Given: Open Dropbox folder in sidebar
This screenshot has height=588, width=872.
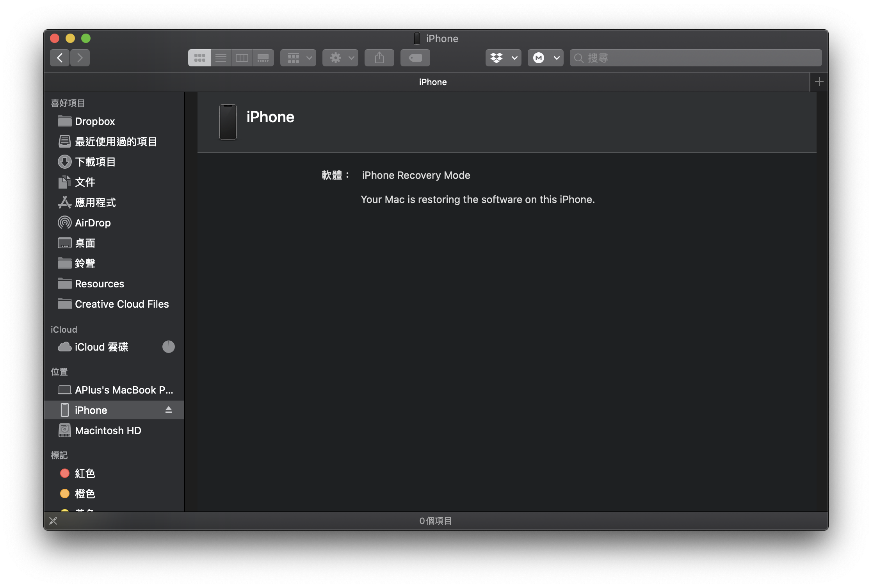Looking at the screenshot, I should [114, 121].
